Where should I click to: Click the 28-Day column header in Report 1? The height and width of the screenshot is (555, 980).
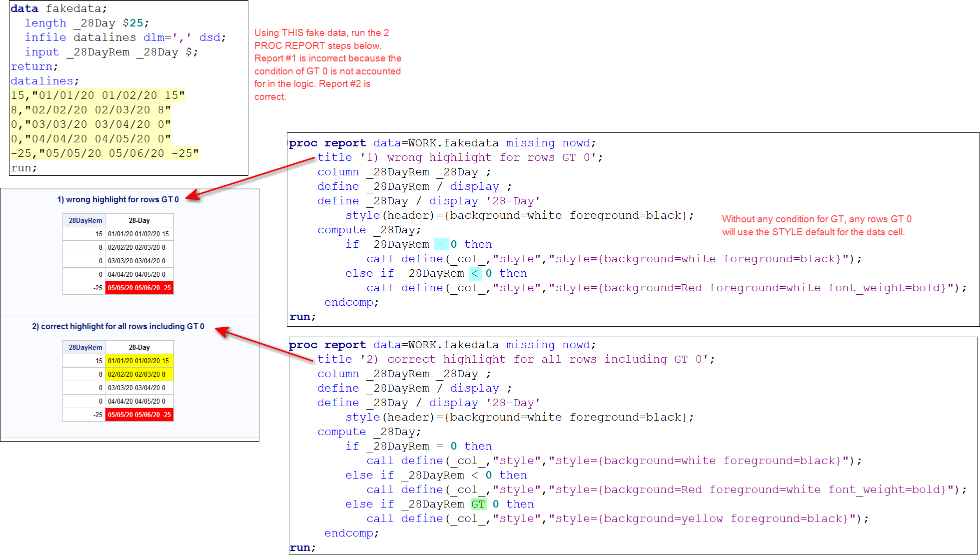139,220
